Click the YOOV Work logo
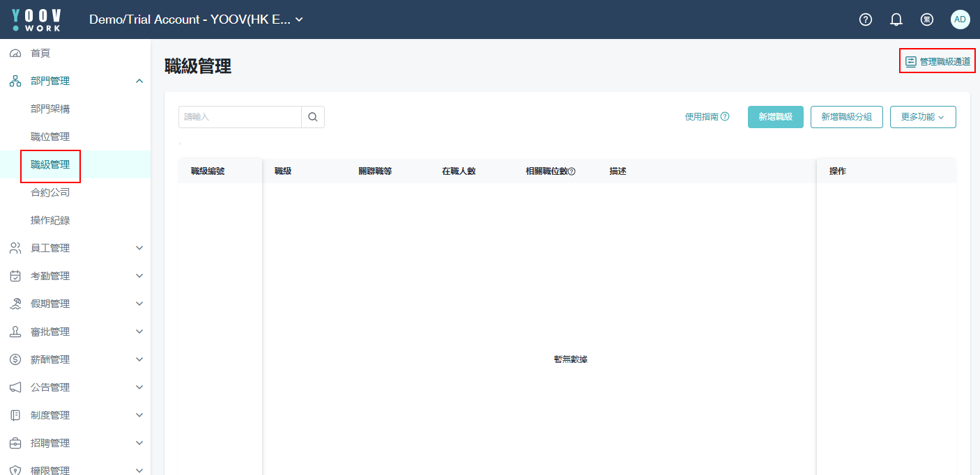This screenshot has height=475, width=980. (x=36, y=20)
